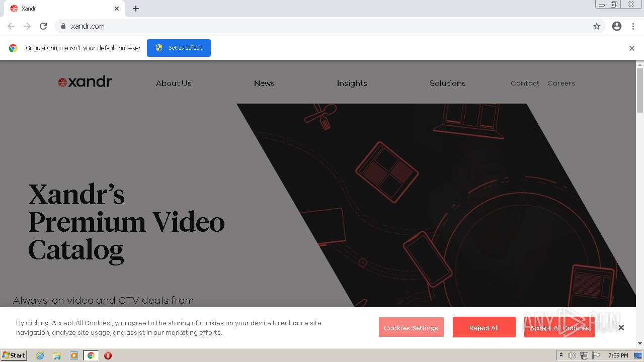Viewport: 644px width, 362px height.
Task: Click Set as default button
Action: click(179, 48)
